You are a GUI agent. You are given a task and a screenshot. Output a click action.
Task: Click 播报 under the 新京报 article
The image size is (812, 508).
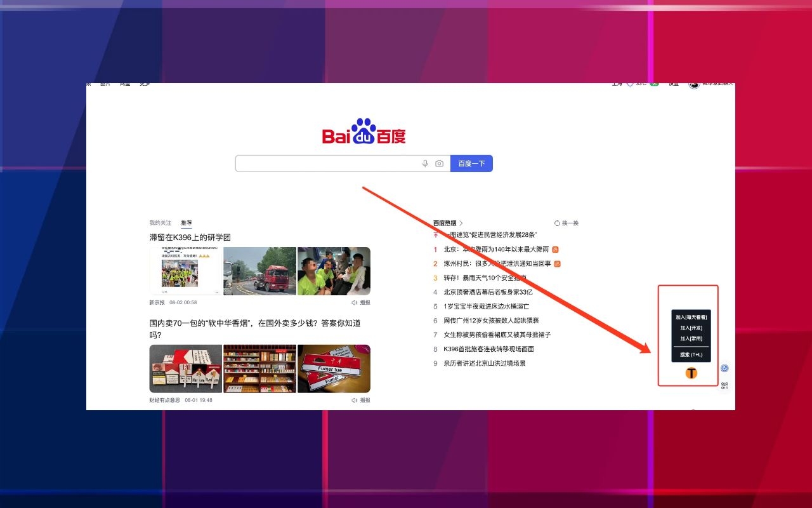361,303
